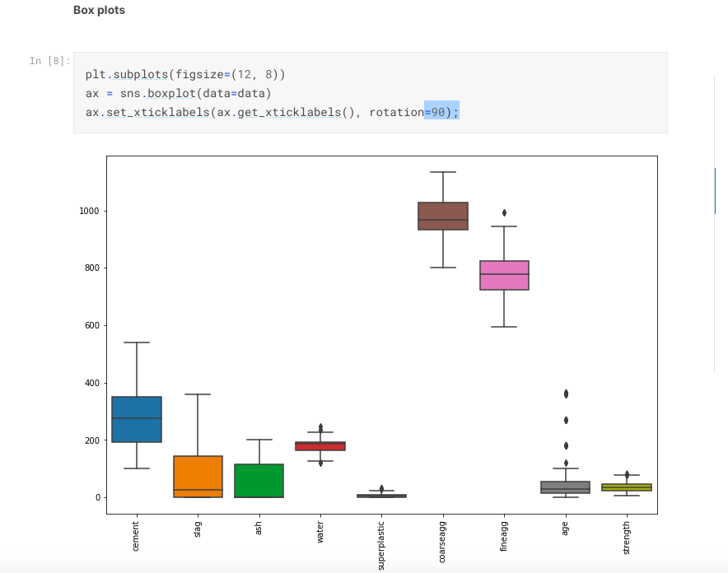Click the gray age boxplot
Viewport: 728px width, 573px height.
pos(566,487)
